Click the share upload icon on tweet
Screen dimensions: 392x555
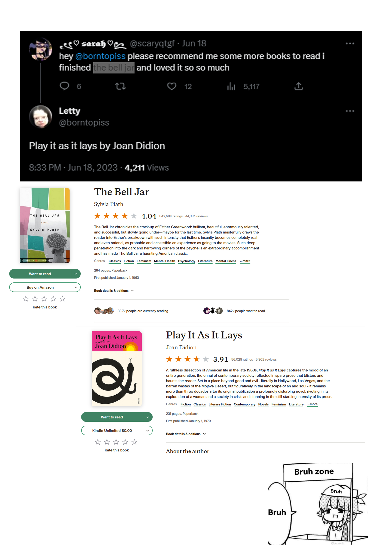(x=299, y=86)
